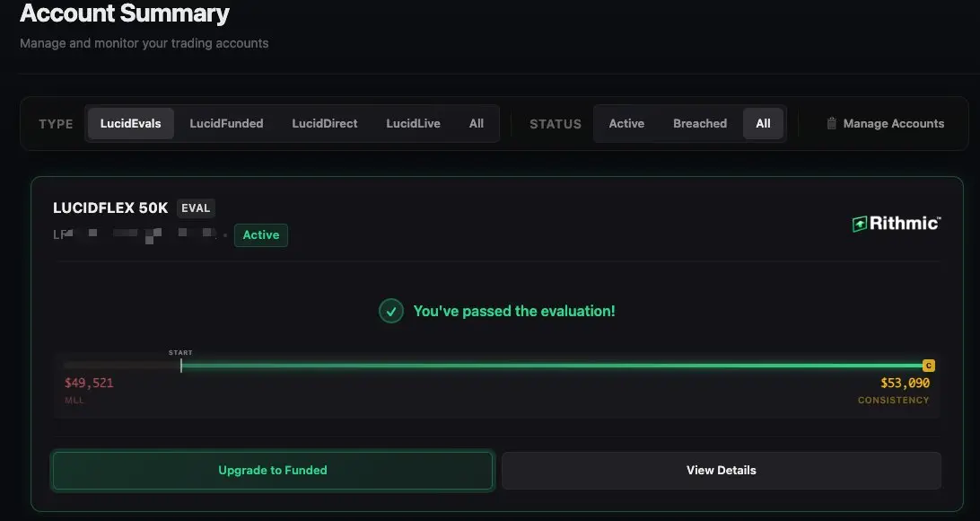Click "You've passed the evaluation!" message

click(514, 311)
